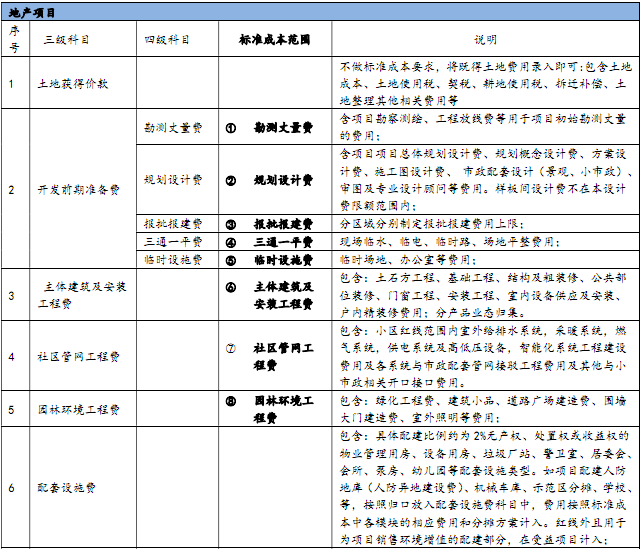The width and height of the screenshot is (643, 549).
Task: Select the 序号 header cell
Action: (13, 39)
